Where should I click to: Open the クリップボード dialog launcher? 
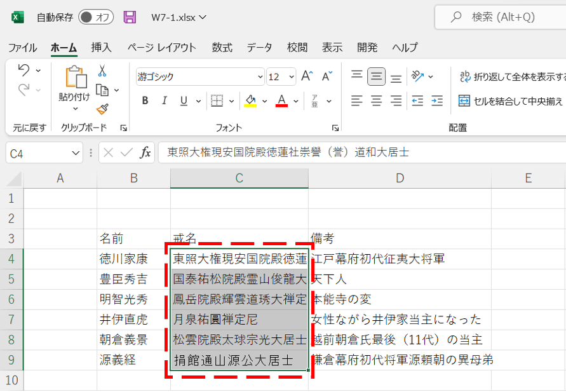point(123,128)
